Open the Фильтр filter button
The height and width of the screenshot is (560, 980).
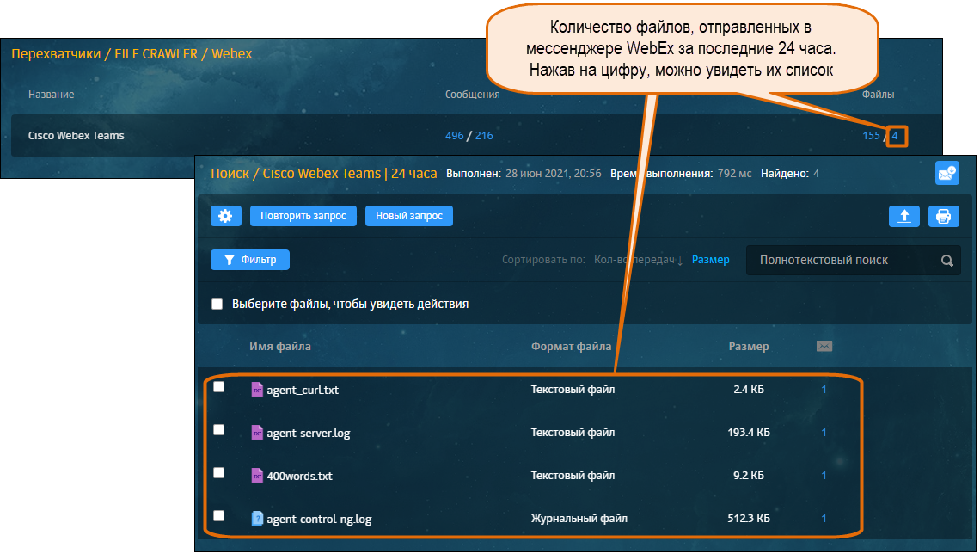(x=250, y=260)
